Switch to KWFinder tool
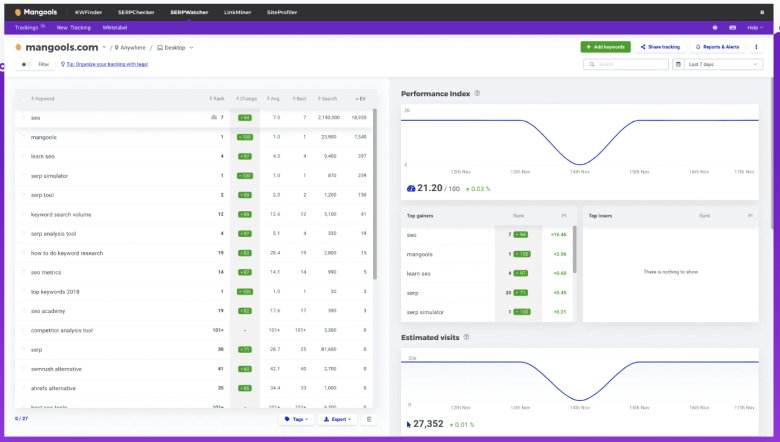 point(89,12)
